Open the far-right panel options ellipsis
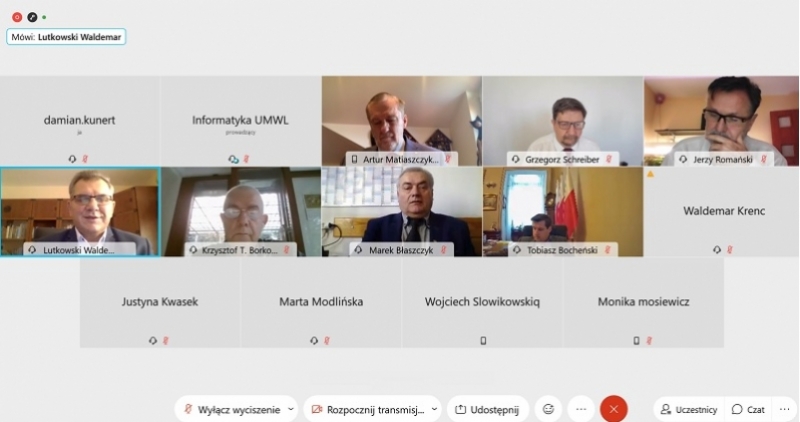The width and height of the screenshot is (800, 422). tap(785, 409)
